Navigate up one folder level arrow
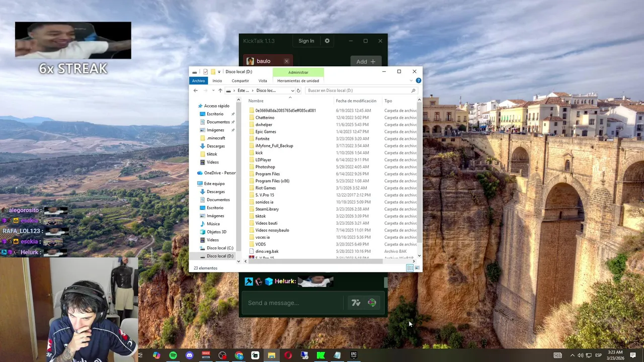 click(220, 90)
